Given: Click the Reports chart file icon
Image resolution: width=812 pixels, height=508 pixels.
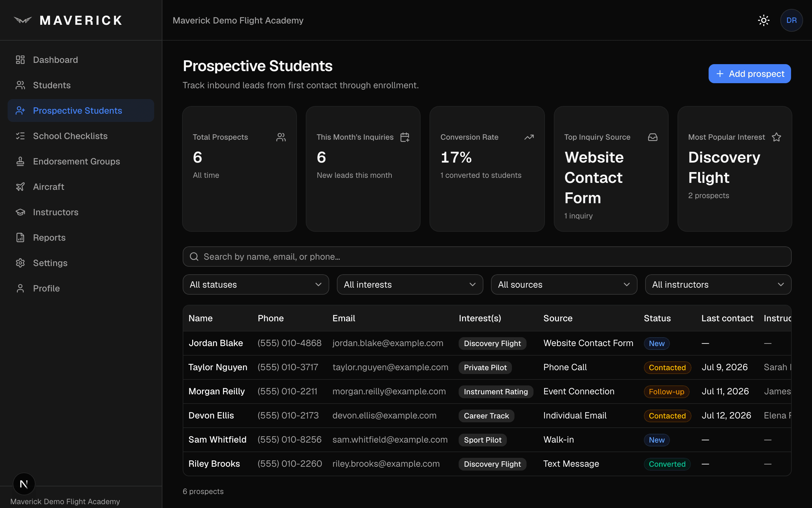Looking at the screenshot, I should [x=21, y=237].
